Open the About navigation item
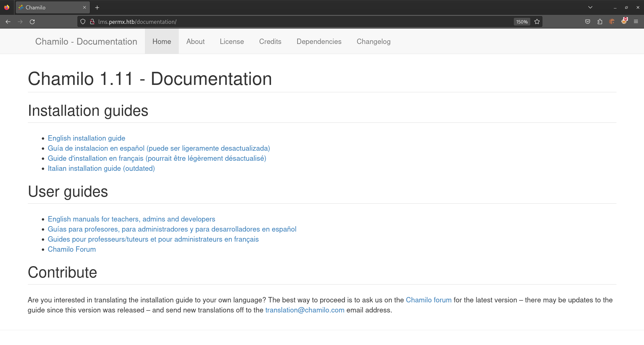 tap(195, 42)
